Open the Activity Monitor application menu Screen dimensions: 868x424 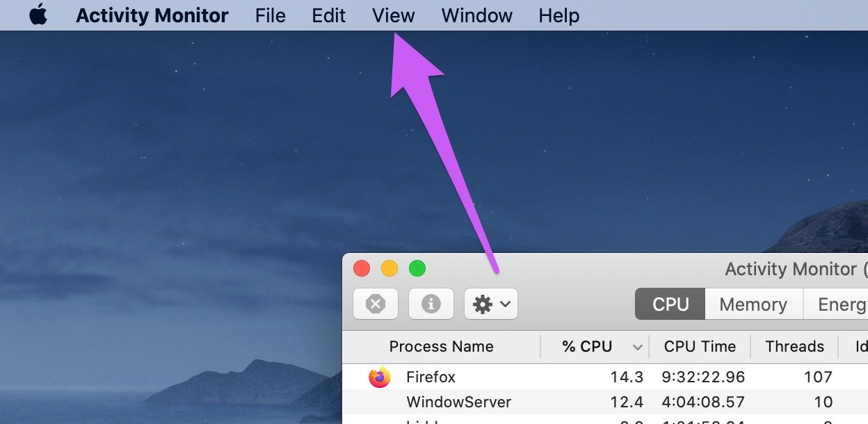[152, 15]
